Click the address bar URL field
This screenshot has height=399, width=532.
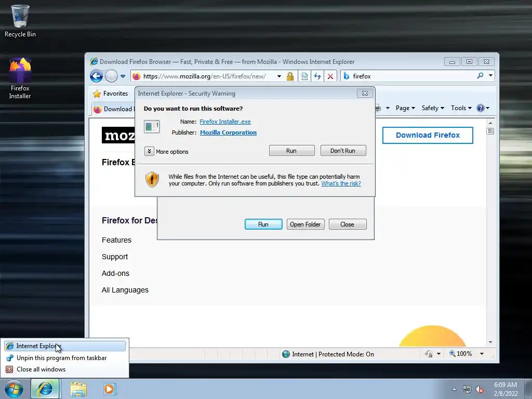point(204,76)
